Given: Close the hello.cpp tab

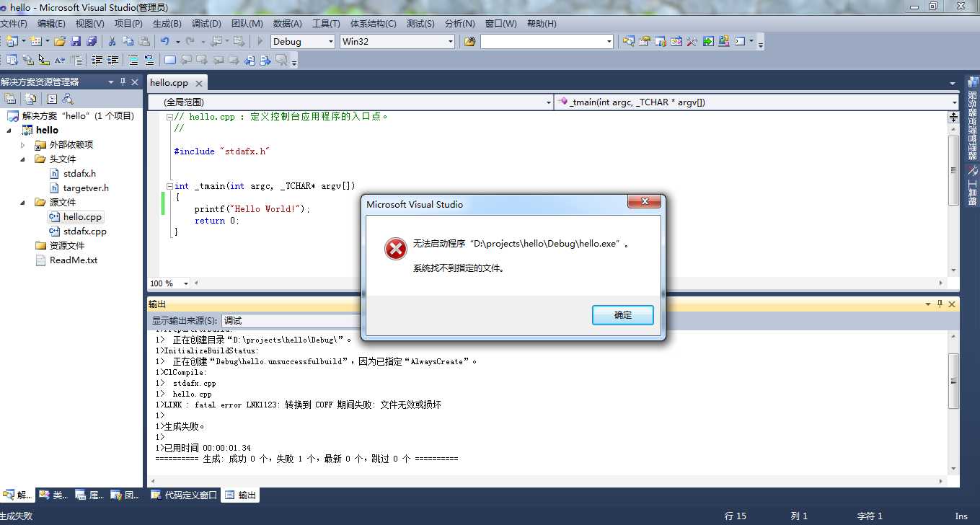Looking at the screenshot, I should pos(199,84).
